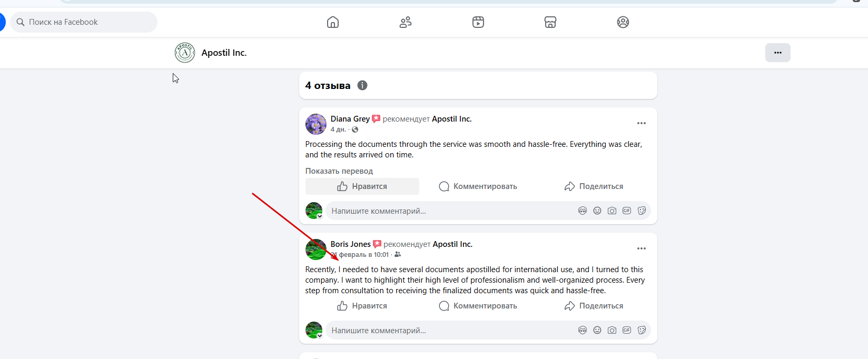Open options menu on Boris Jones's review
868x359 pixels.
[642, 248]
